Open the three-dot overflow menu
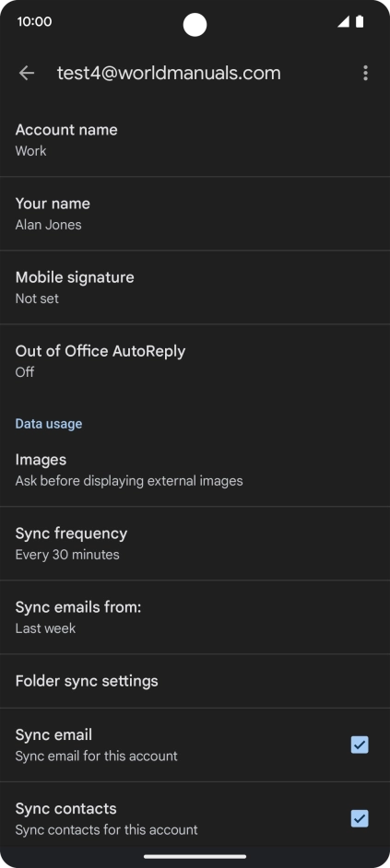Viewport: 390px width, 868px height. click(x=365, y=73)
